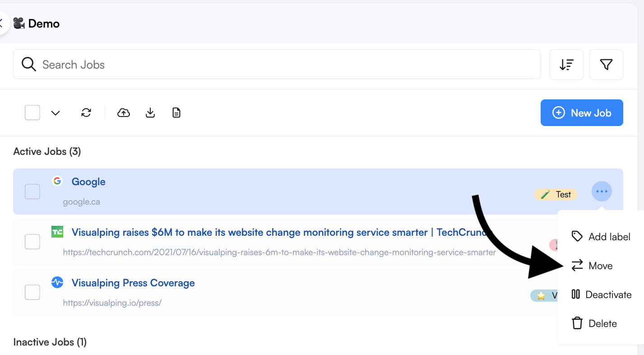
Task: Open the three-dots menu on Google row
Action: tap(602, 192)
